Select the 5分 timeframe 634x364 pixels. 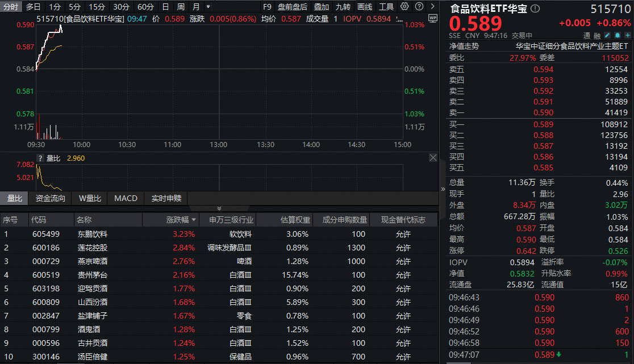pyautogui.click(x=74, y=7)
